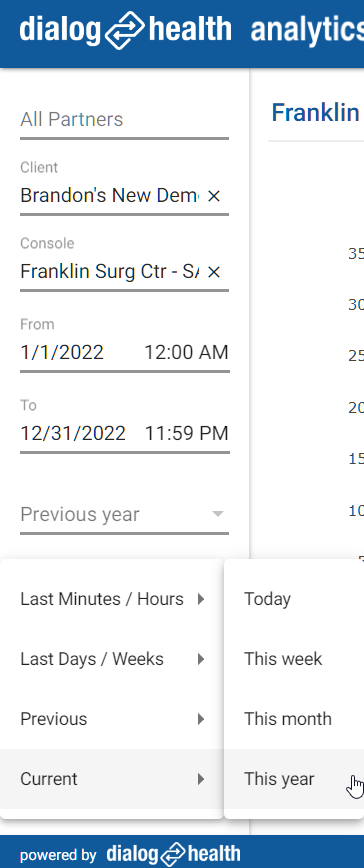Open the Previous year range dropdown
Image resolution: width=364 pixels, height=868 pixels.
(x=124, y=515)
